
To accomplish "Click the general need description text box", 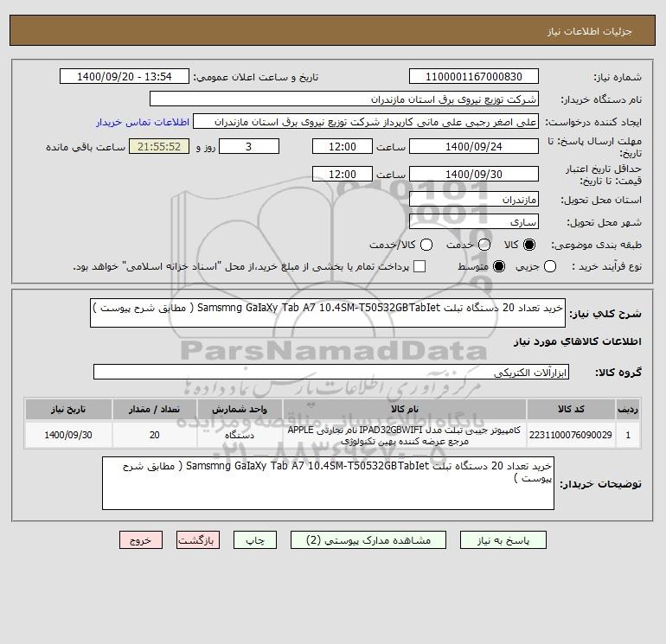I will [328, 313].
